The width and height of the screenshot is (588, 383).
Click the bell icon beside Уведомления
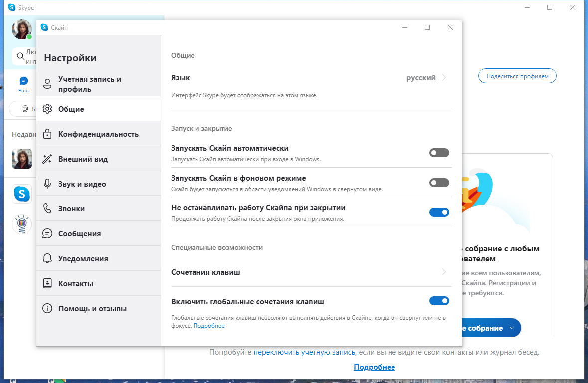click(47, 258)
